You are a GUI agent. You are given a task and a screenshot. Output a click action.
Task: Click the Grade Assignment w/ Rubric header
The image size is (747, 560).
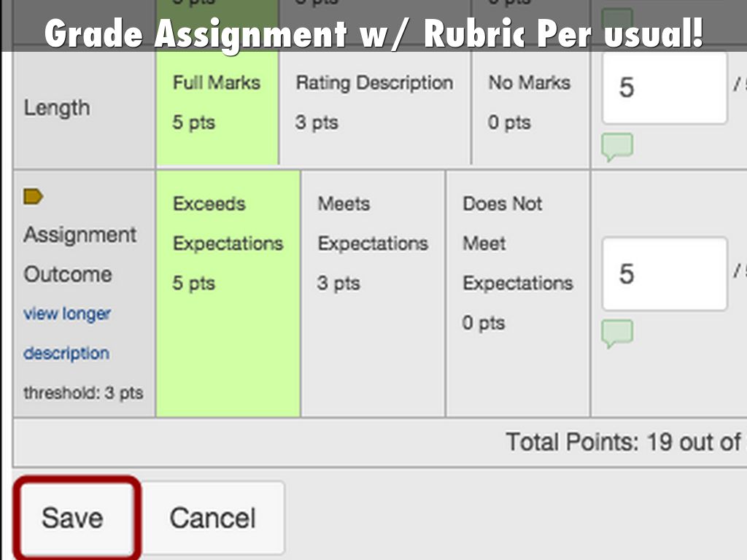point(373,32)
